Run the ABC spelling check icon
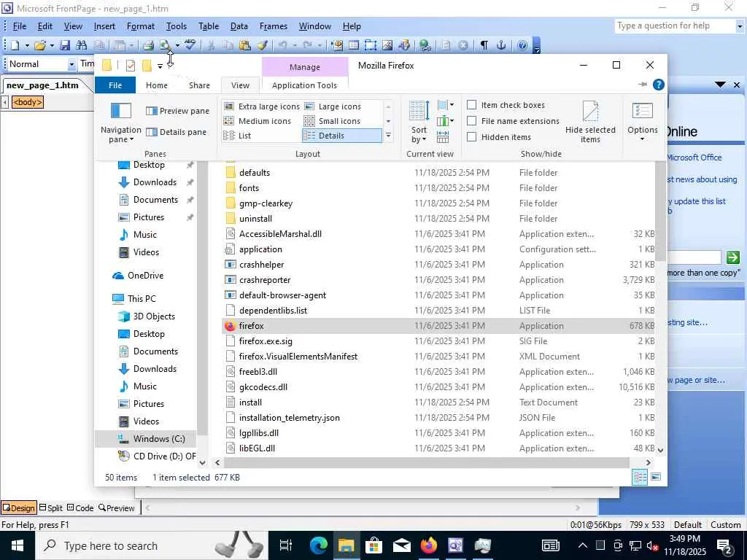The height and width of the screenshot is (560, 747). [190, 45]
